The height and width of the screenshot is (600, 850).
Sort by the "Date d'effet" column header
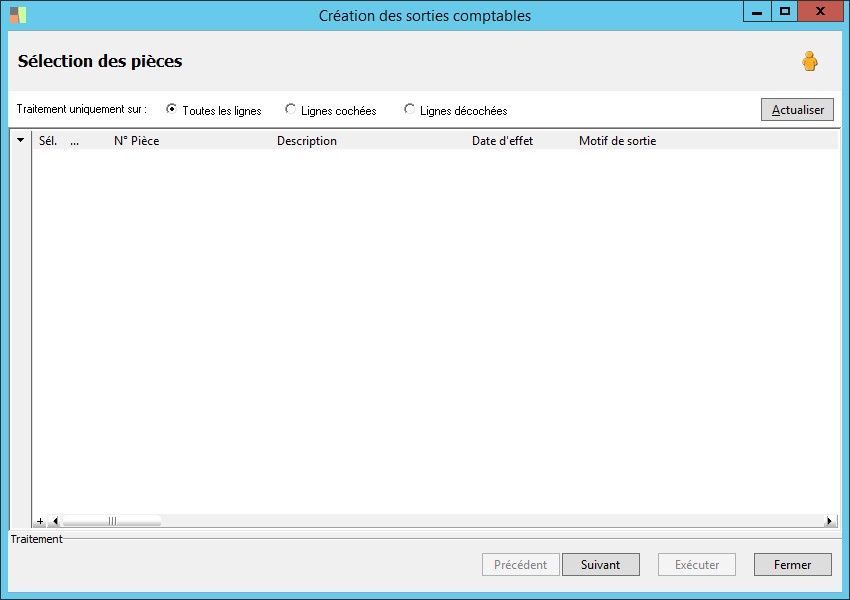click(x=503, y=141)
